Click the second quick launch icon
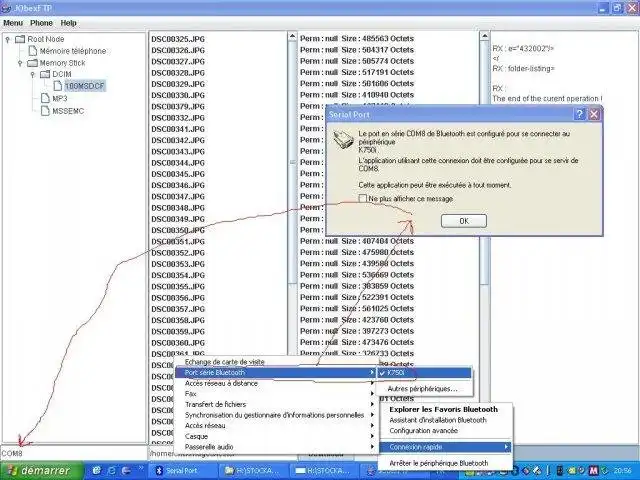The width and height of the screenshot is (640, 480). [111, 471]
